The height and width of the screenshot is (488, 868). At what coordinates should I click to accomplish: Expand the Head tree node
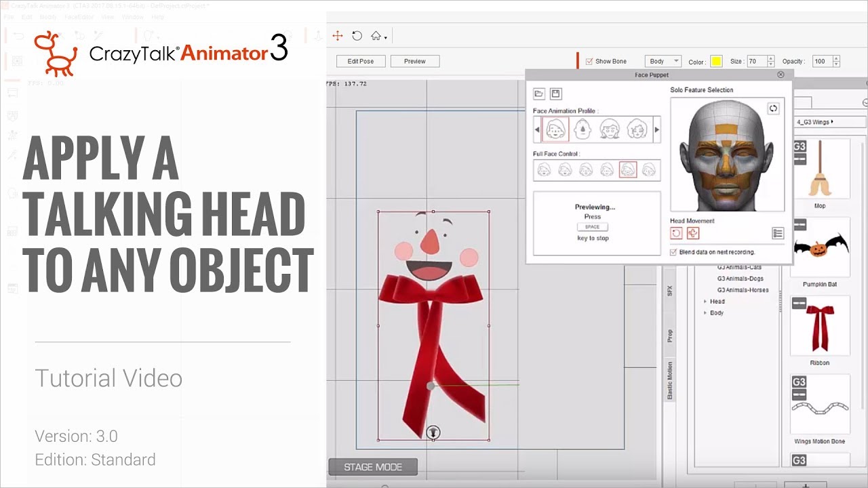click(705, 302)
